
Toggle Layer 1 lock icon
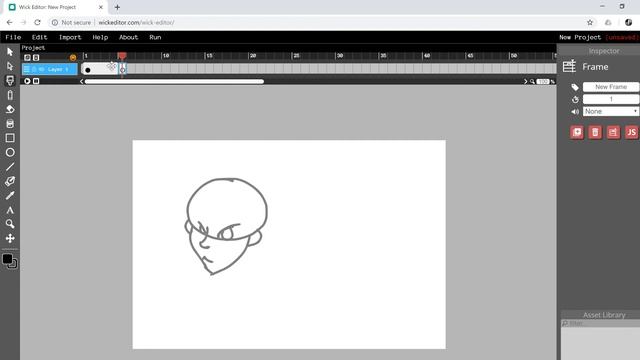click(34, 69)
